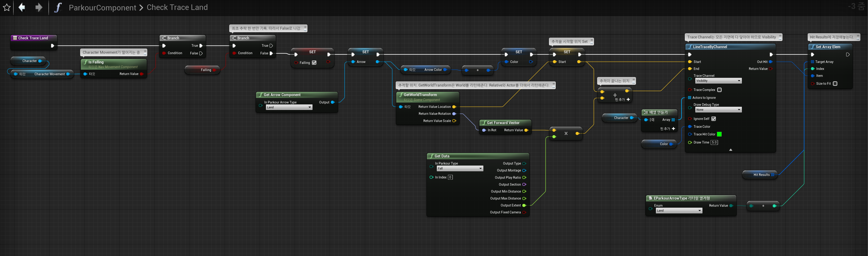Click the True pin on first Branch
Screen dimensions: 868x256
(x=201, y=46)
